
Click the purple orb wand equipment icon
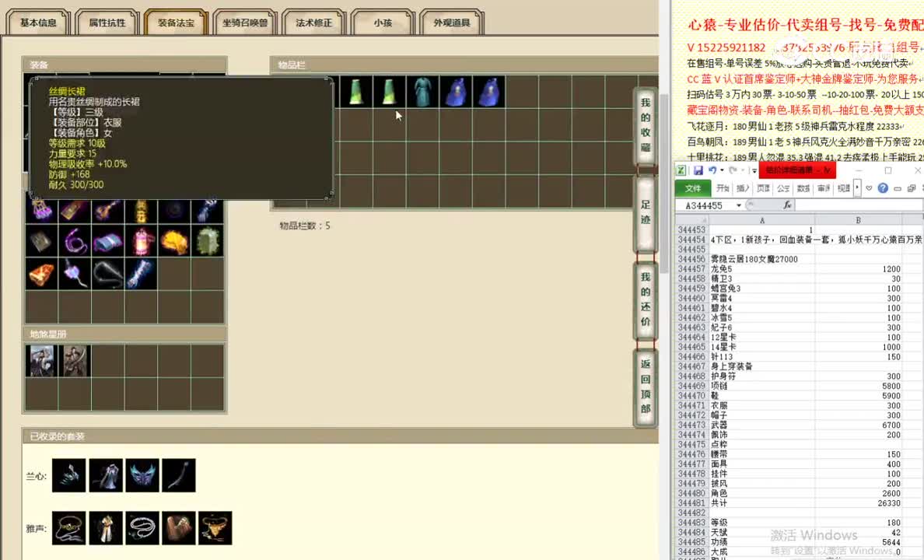(75, 274)
